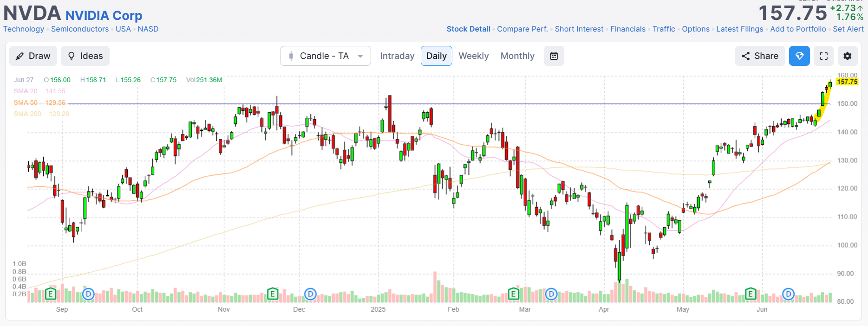Image resolution: width=868 pixels, height=326 pixels.
Task: Click the earnings E marker near Sep
Action: (51, 294)
